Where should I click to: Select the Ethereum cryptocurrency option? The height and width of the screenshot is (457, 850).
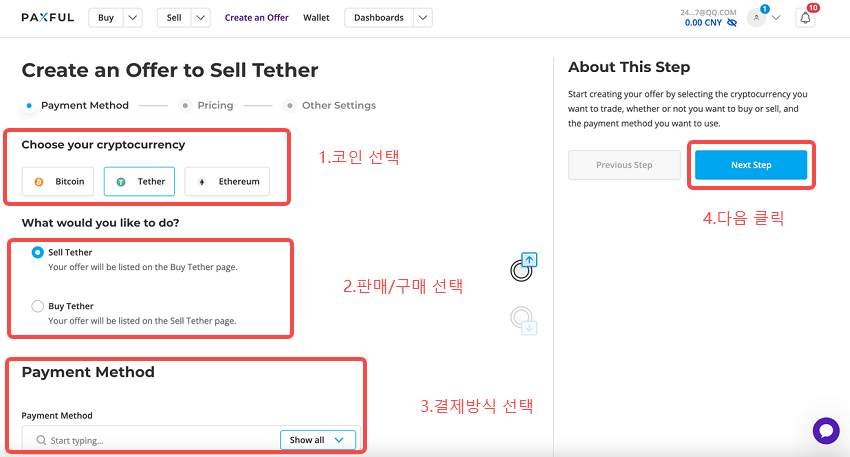pos(227,182)
